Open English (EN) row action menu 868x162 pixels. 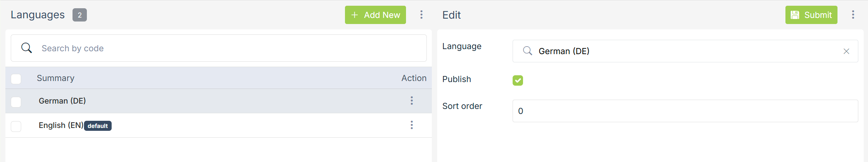pyautogui.click(x=412, y=125)
